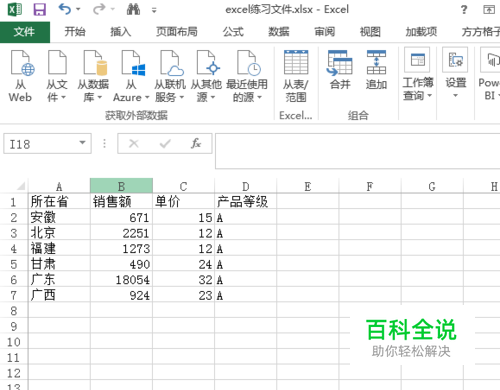The width and height of the screenshot is (500, 390).
Task: Click cell containing 安徽
Action: click(x=59, y=217)
